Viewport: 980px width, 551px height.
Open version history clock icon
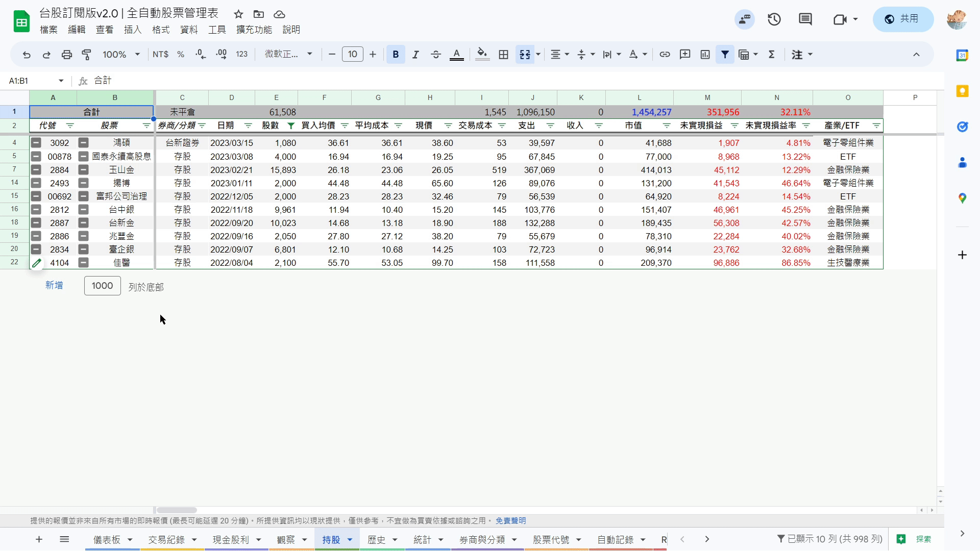(774, 19)
